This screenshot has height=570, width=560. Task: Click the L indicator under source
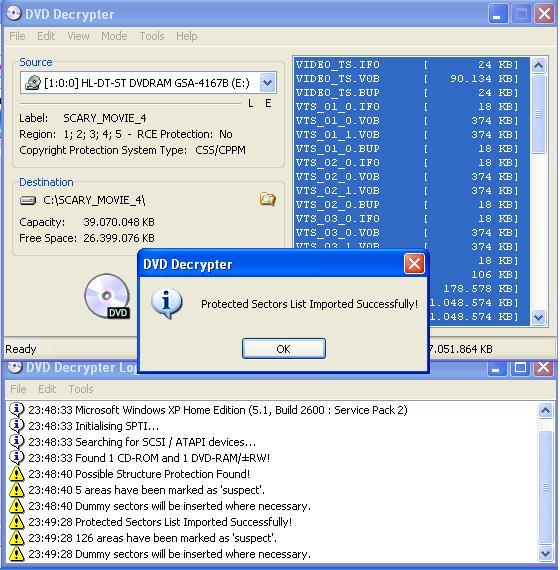tap(251, 104)
